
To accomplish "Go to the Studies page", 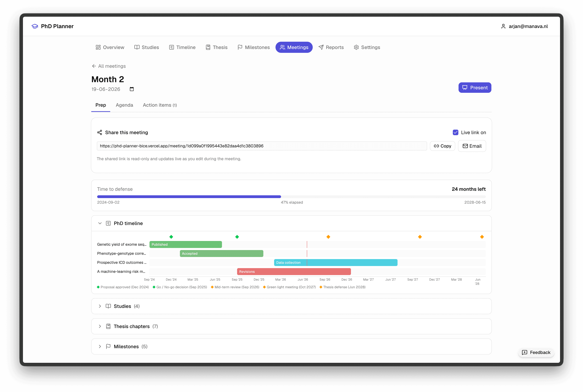I will click(x=147, y=47).
